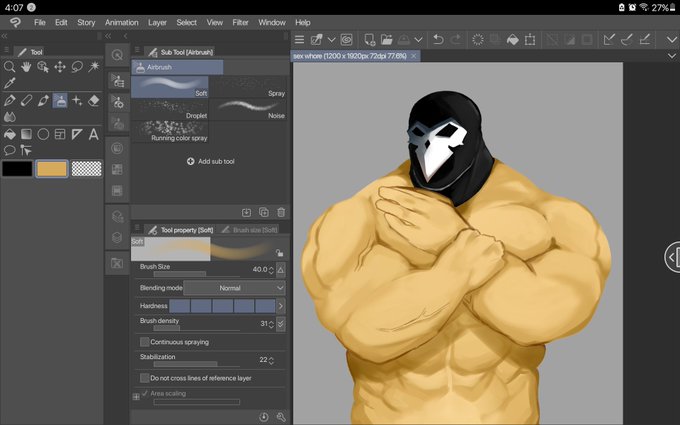
Task: Expand the Hardness options arrow
Action: pyautogui.click(x=281, y=306)
